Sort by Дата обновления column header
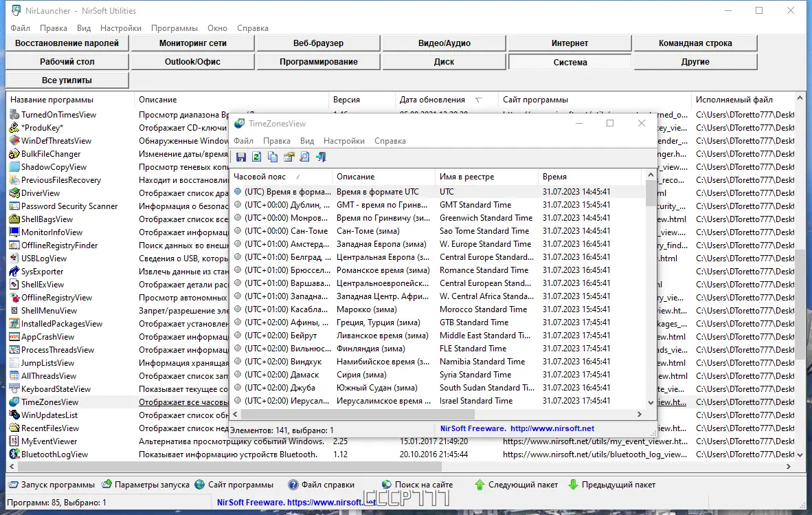The width and height of the screenshot is (812, 515). [446, 100]
